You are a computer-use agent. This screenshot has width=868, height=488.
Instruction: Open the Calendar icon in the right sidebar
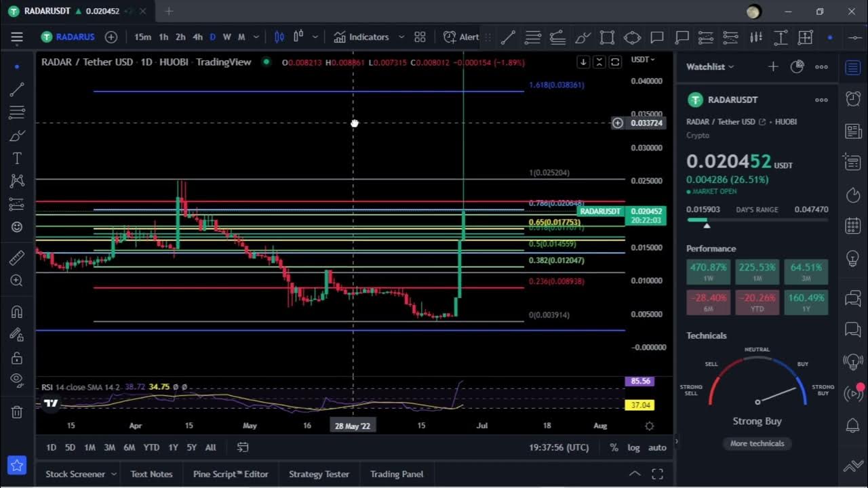coord(853,226)
